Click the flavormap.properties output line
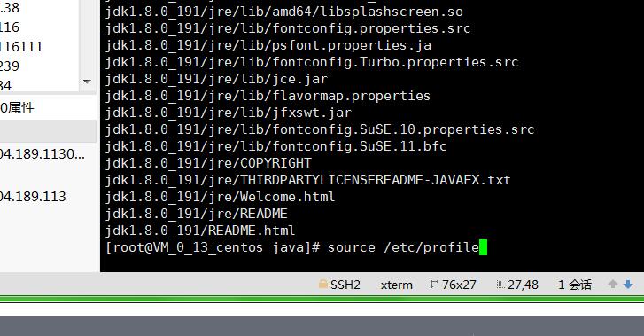 click(x=268, y=96)
